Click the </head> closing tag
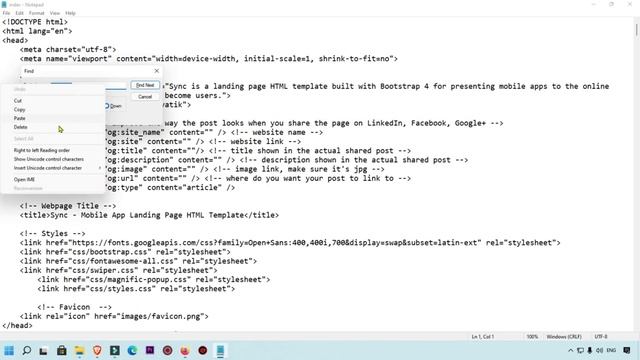640x360 pixels. [17, 325]
